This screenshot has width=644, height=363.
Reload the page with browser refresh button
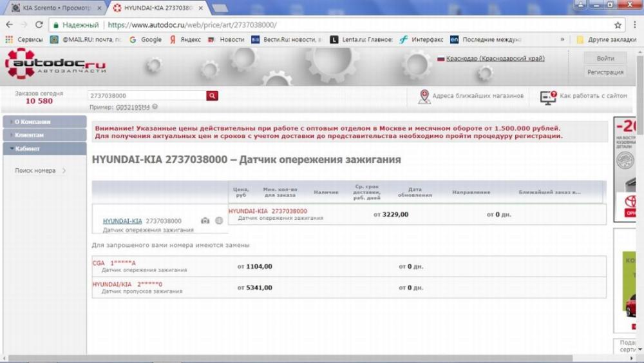[39, 25]
